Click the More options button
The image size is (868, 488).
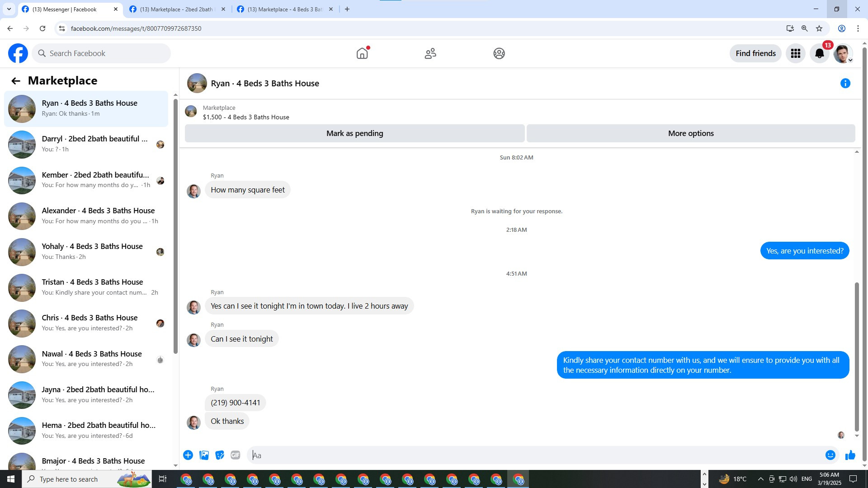(x=691, y=133)
